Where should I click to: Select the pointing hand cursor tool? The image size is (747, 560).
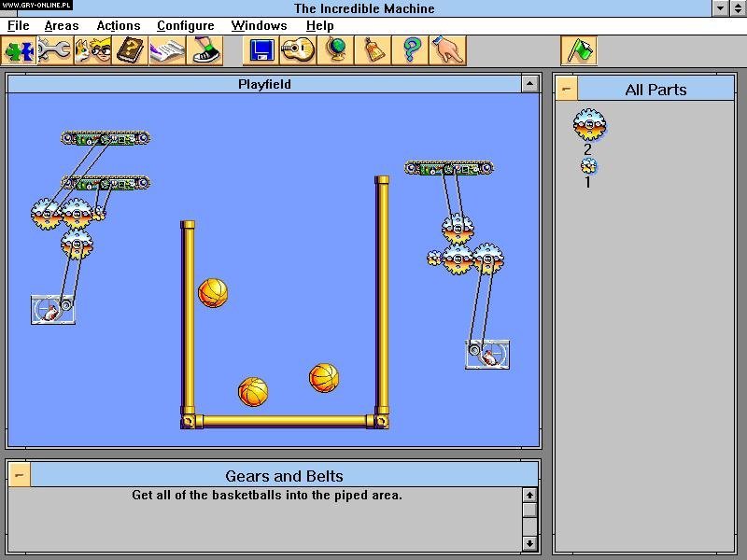446,51
